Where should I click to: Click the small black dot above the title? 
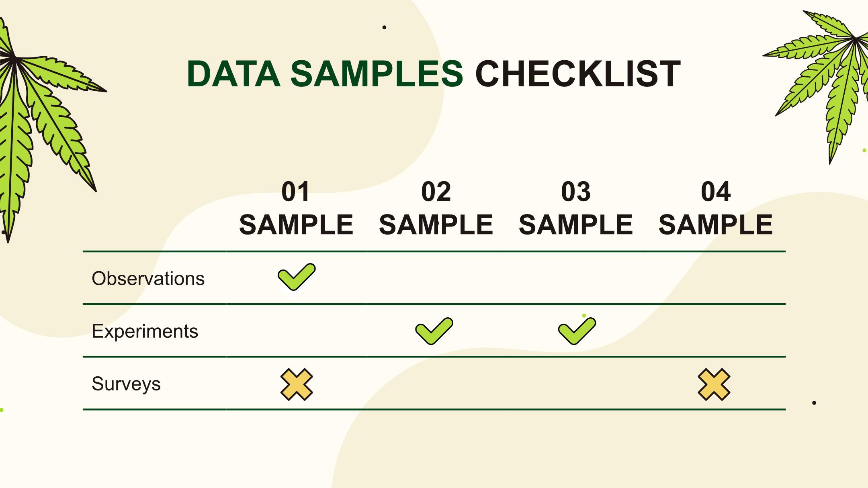384,27
